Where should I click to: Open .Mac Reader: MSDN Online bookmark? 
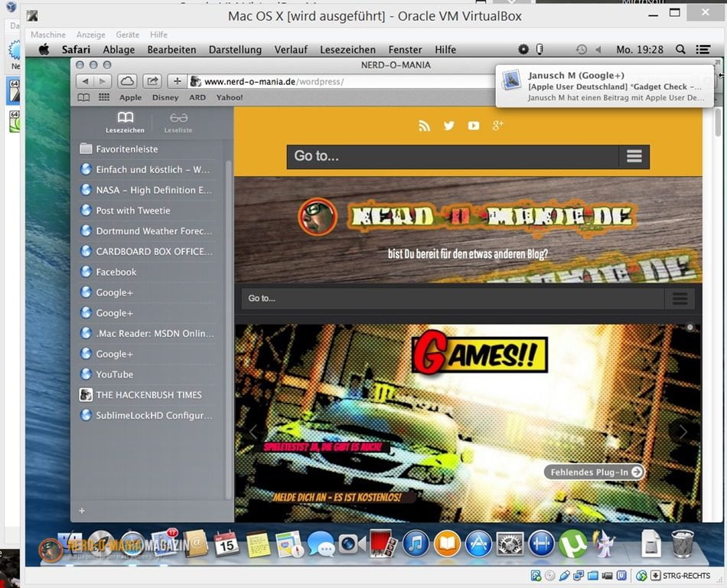click(148, 333)
